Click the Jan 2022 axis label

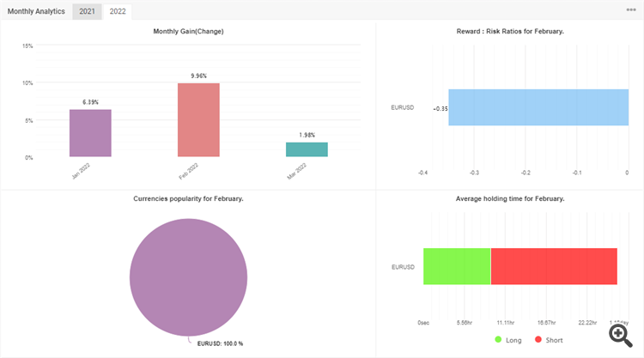(81, 171)
